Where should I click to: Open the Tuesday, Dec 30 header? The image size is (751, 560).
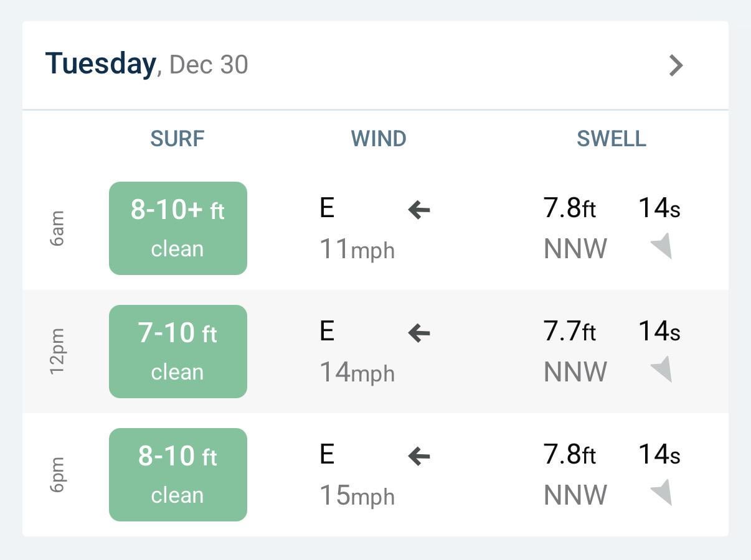tap(147, 65)
